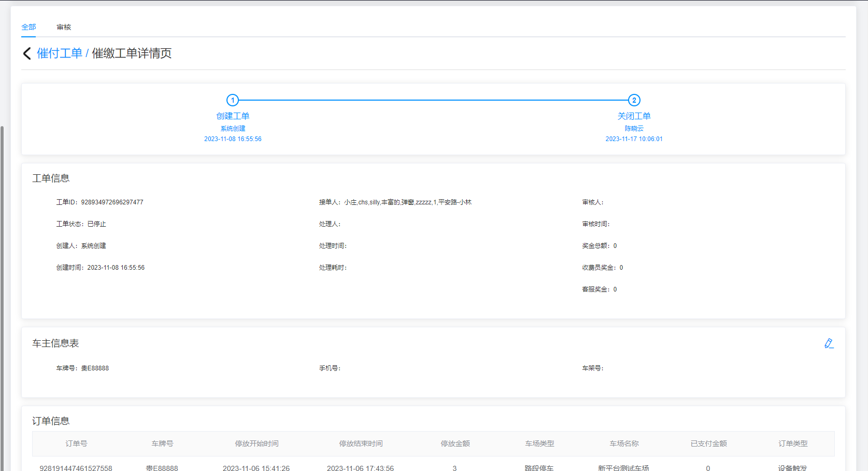The image size is (868, 471).
Task: Click the 停放结束时间 column header
Action: 361,444
